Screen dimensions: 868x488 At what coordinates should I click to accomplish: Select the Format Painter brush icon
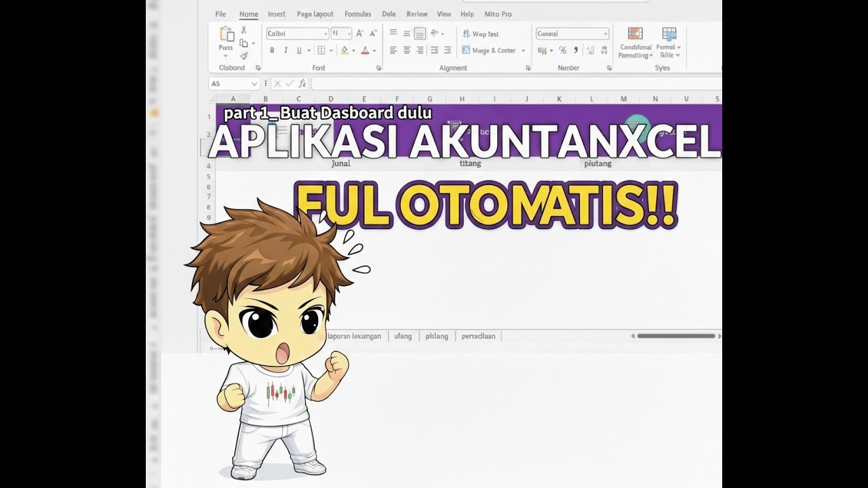pos(243,56)
